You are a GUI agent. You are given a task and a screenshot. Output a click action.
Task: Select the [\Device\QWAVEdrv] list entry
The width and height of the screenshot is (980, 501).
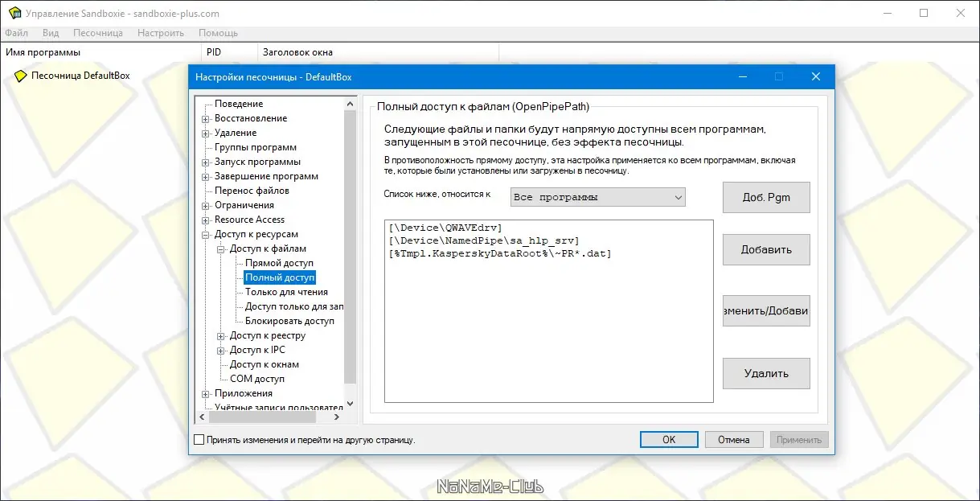[445, 228]
